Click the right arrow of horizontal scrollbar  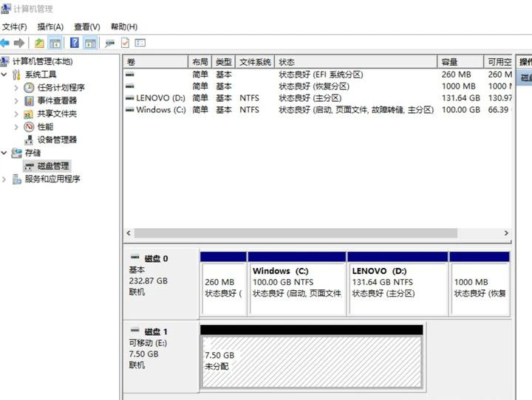[x=506, y=233]
